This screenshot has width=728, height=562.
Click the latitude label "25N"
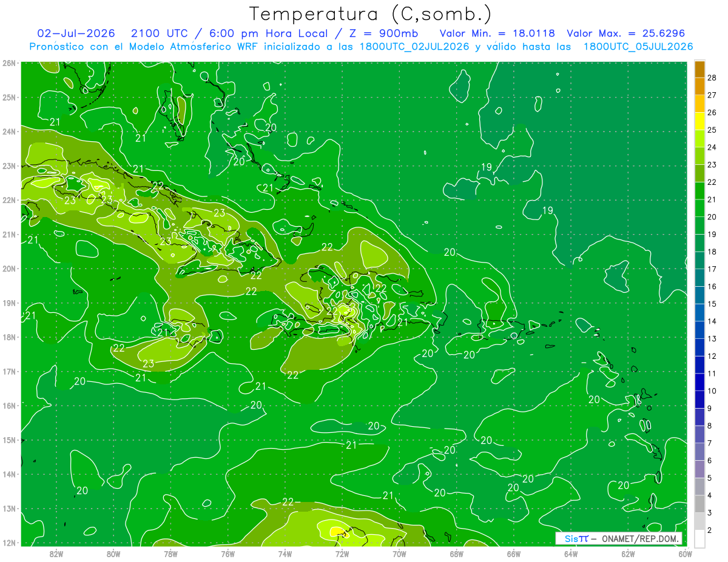8,97
